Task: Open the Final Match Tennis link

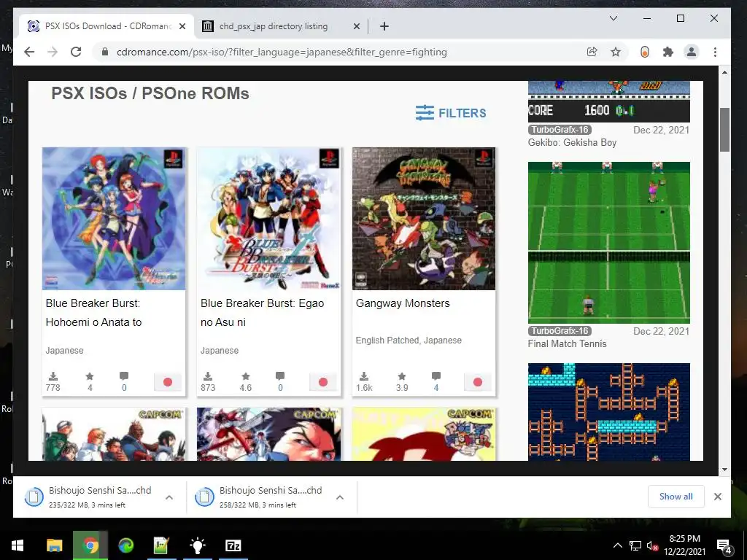Action: (x=568, y=344)
